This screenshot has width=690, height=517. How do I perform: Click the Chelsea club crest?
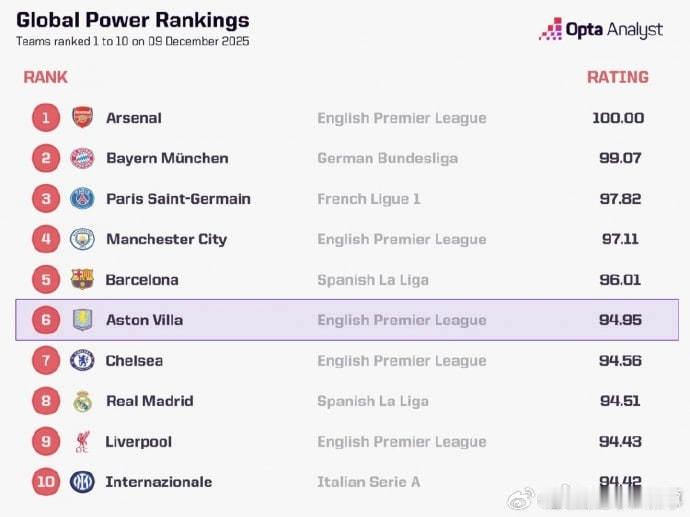point(82,361)
